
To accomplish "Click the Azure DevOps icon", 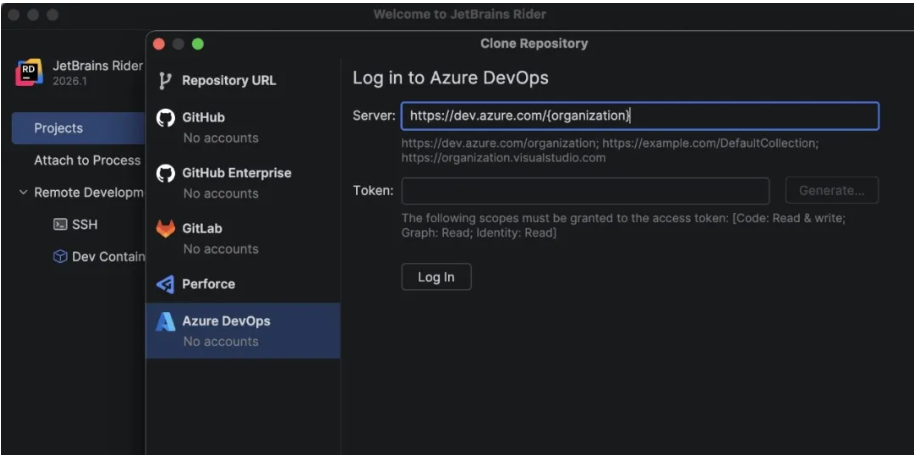I will click(166, 322).
